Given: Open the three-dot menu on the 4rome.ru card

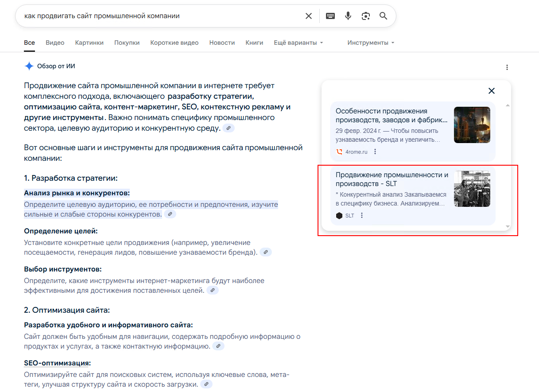Looking at the screenshot, I should (375, 151).
